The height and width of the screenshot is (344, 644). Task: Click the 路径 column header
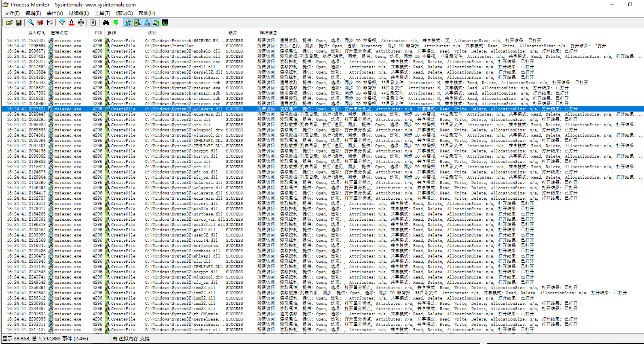[185, 33]
